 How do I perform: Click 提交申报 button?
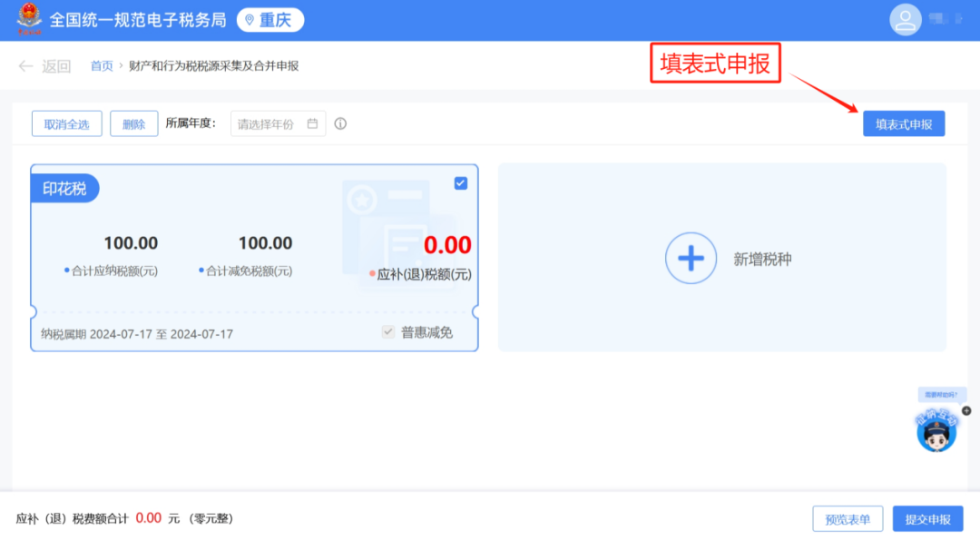point(927,519)
